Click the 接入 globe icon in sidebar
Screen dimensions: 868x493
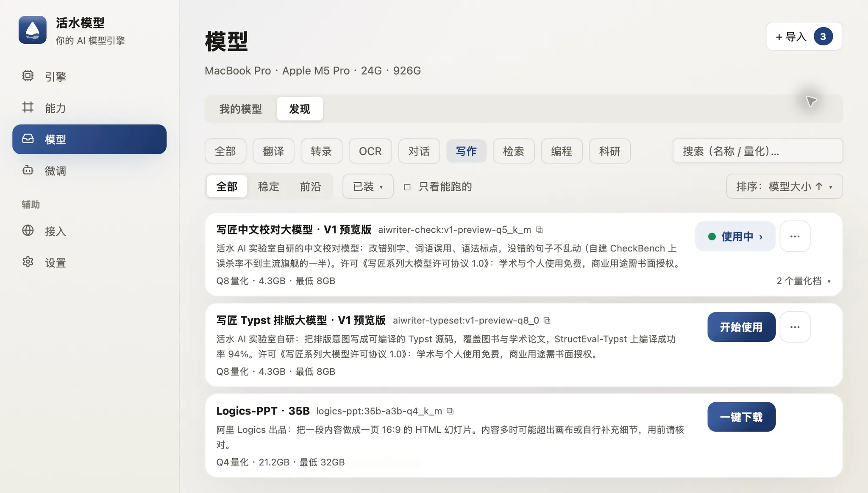[28, 231]
